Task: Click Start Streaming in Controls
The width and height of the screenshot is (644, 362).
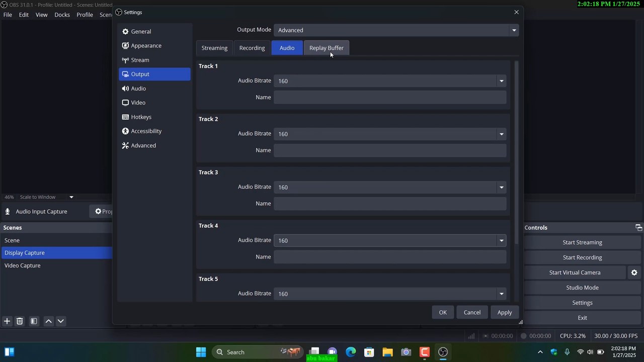Action: [582, 242]
